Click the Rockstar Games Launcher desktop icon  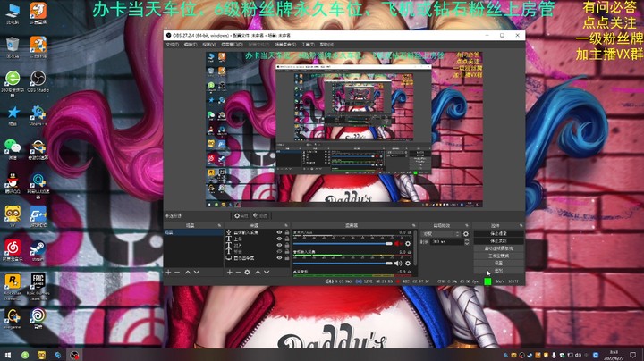pyautogui.click(x=13, y=287)
